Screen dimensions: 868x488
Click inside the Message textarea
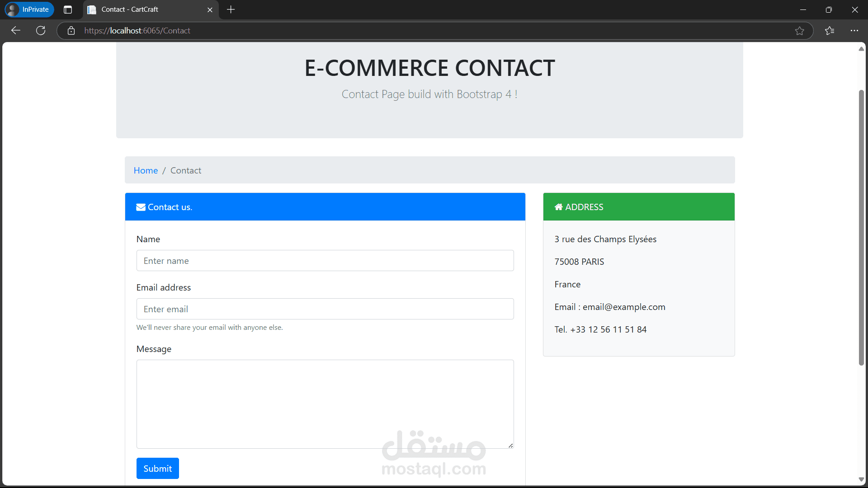tap(325, 404)
